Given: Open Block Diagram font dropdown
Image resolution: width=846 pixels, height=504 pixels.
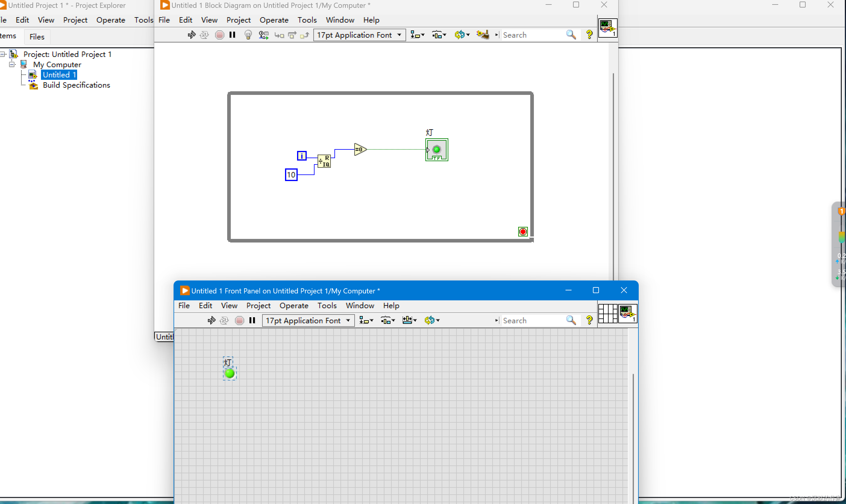Looking at the screenshot, I should [359, 35].
